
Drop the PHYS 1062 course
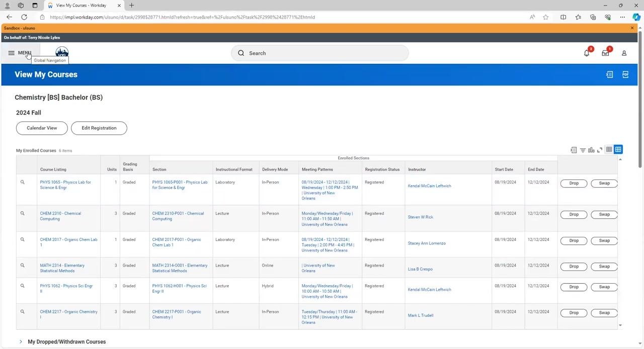point(574,287)
